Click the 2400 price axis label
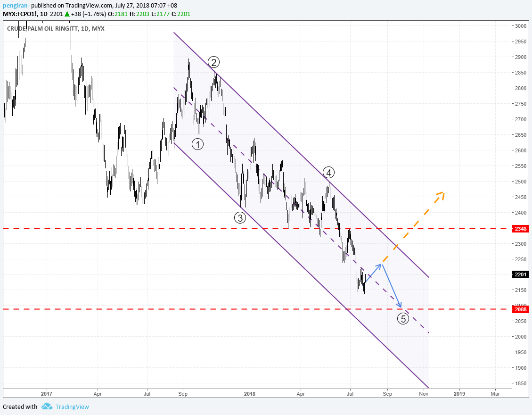The height and width of the screenshot is (415, 532). click(x=521, y=213)
